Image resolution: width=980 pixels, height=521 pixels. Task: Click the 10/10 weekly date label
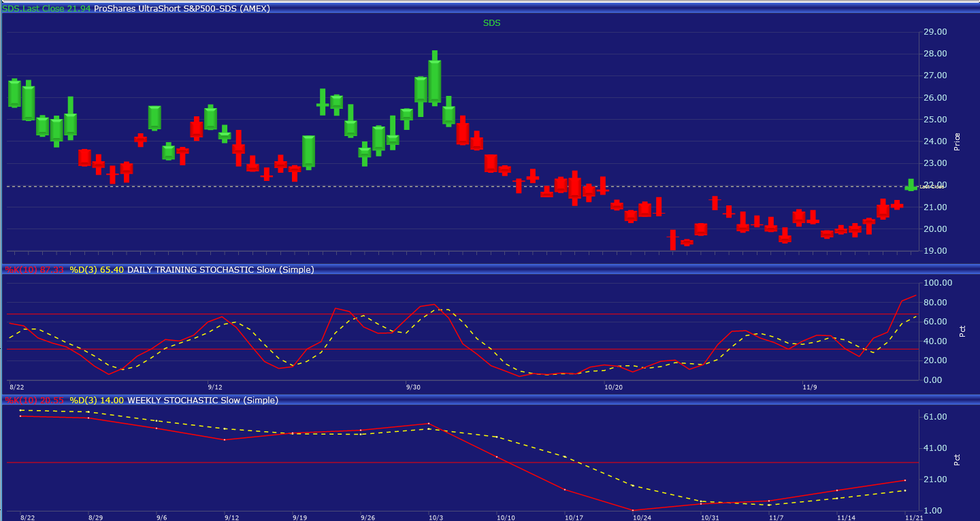pos(506,518)
